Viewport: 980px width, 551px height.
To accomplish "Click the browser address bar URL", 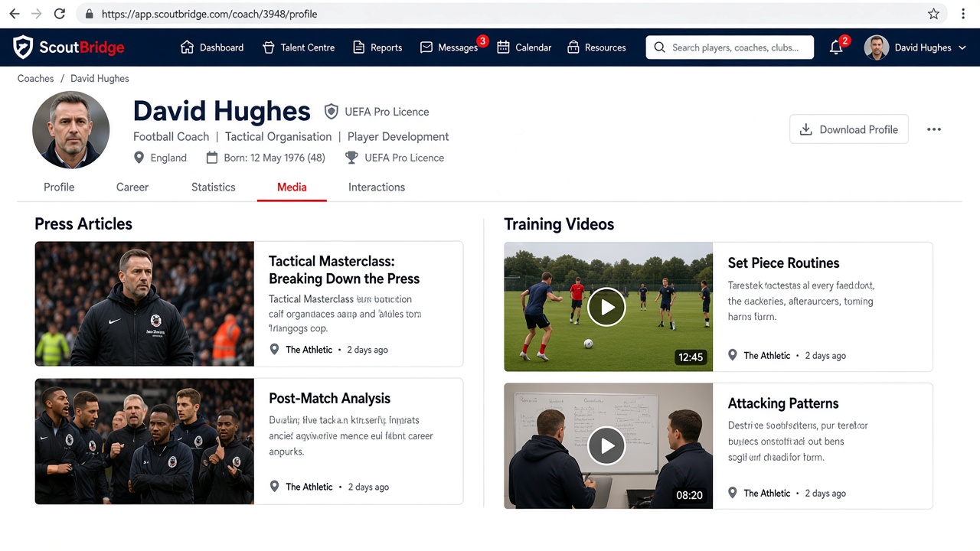I will point(210,14).
